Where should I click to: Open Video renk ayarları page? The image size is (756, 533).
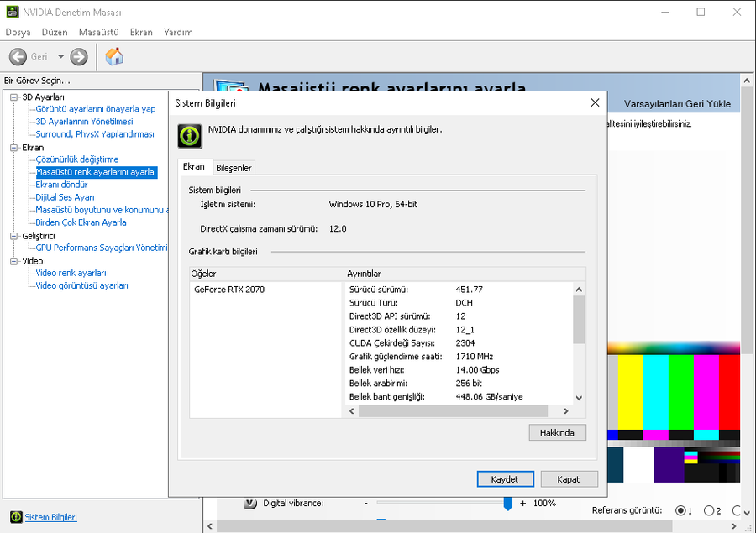71,273
